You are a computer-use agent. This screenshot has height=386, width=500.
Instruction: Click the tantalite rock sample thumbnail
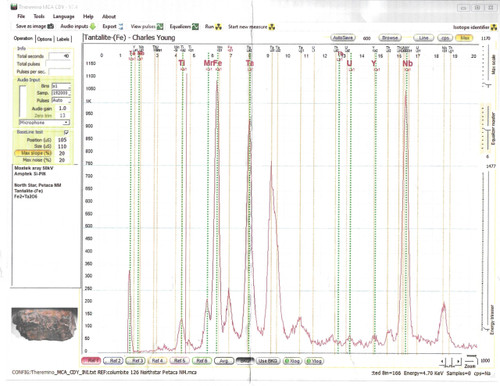[x=44, y=324]
